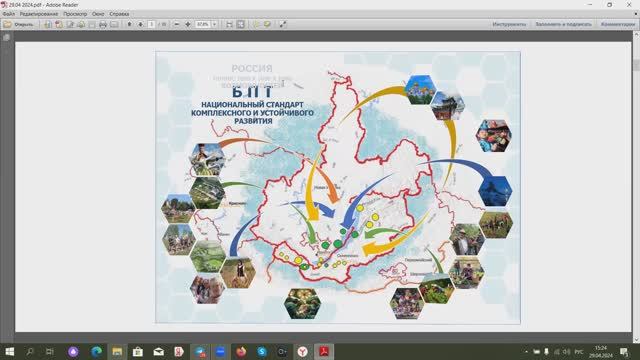Open the volume control tray icon
640x360 pixels.
(x=567, y=351)
